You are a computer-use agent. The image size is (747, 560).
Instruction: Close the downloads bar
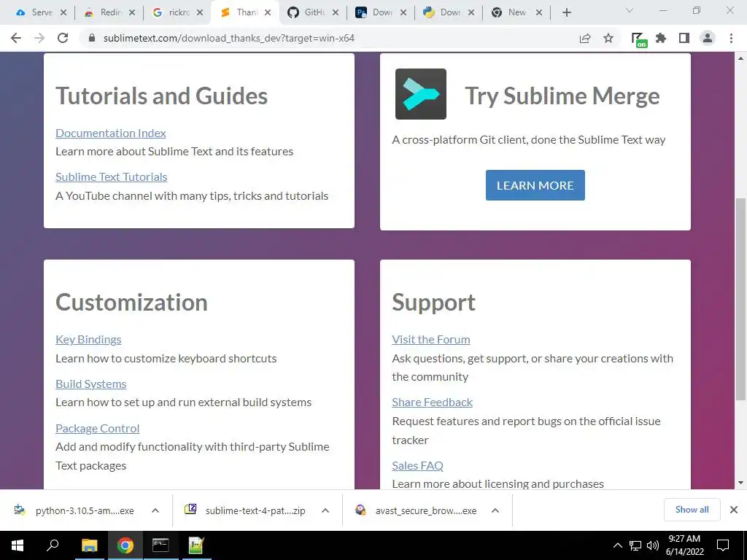point(734,510)
